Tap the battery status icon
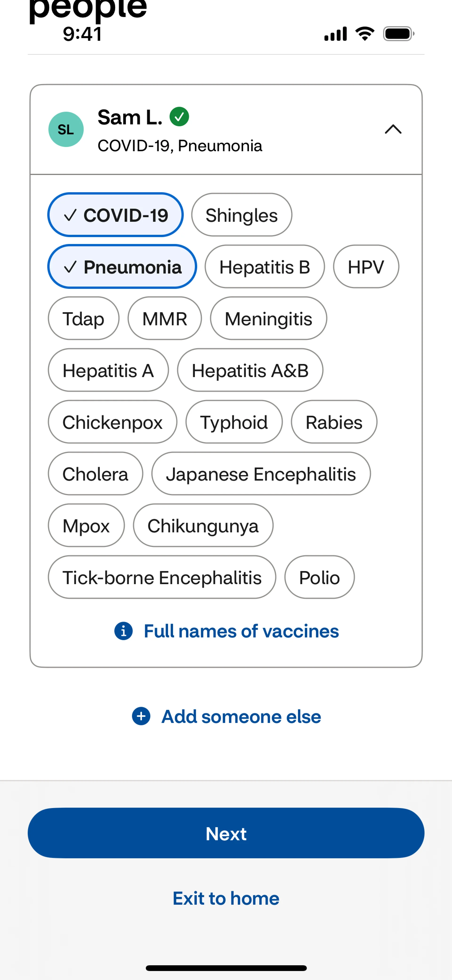Image resolution: width=452 pixels, height=980 pixels. tap(398, 34)
